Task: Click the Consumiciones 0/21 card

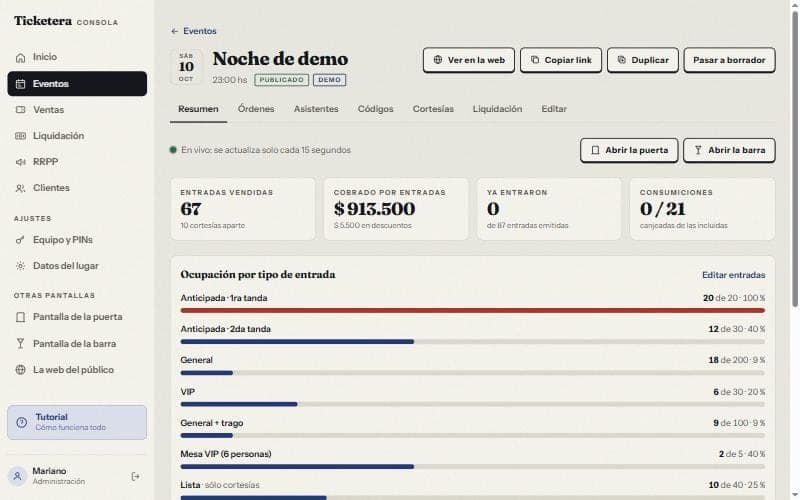Action: [702, 209]
